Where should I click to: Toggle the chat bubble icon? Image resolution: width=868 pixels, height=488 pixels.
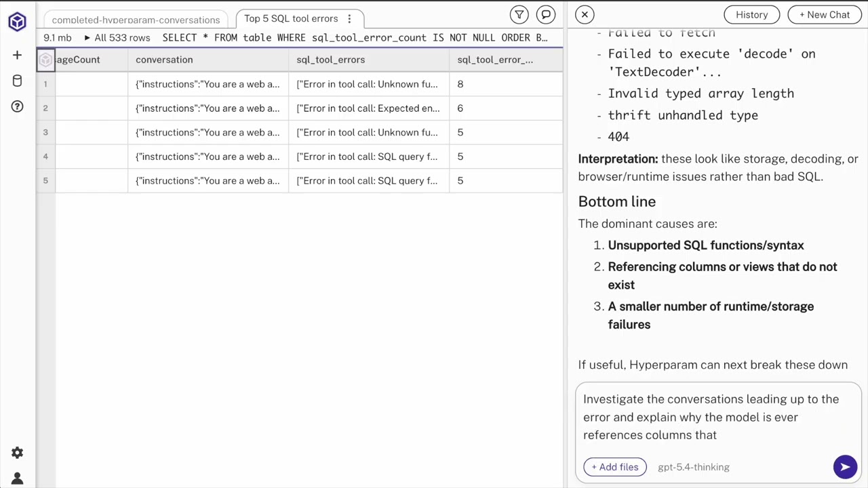[x=546, y=14]
